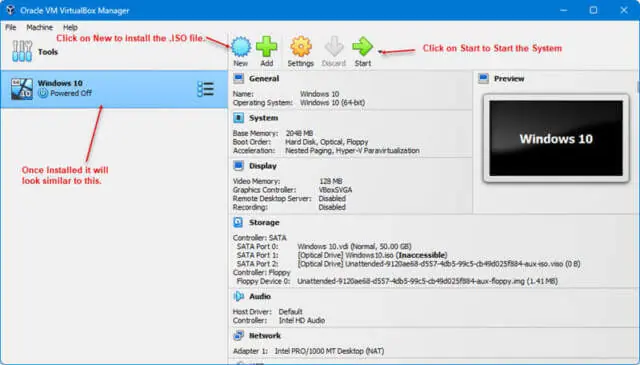Click the Windows 10 preview thumbnail
Image resolution: width=640 pixels, height=365 pixels.
click(556, 138)
